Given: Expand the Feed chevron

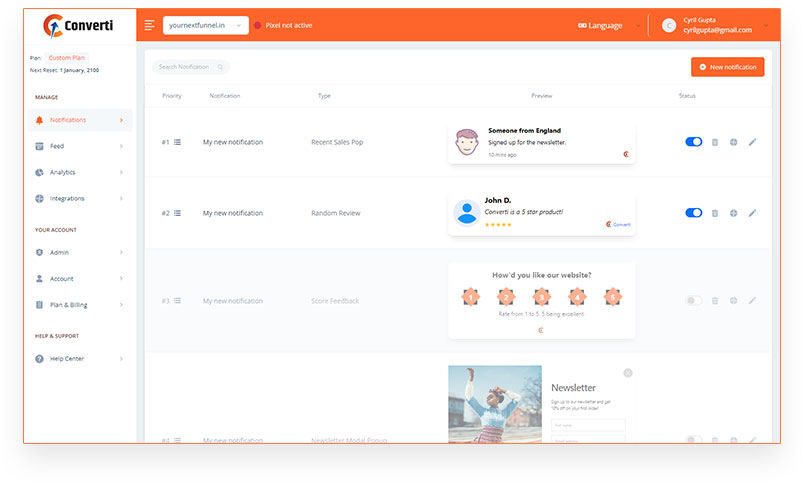Looking at the screenshot, I should (x=122, y=146).
